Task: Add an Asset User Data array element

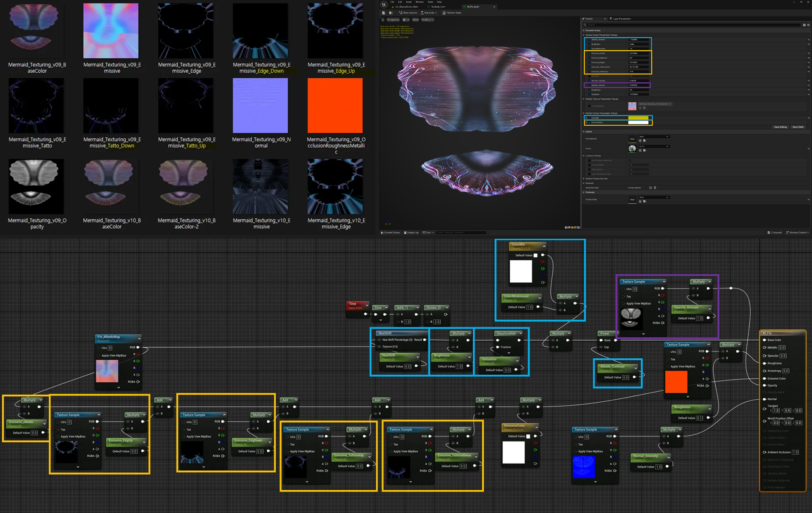Action: point(650,188)
